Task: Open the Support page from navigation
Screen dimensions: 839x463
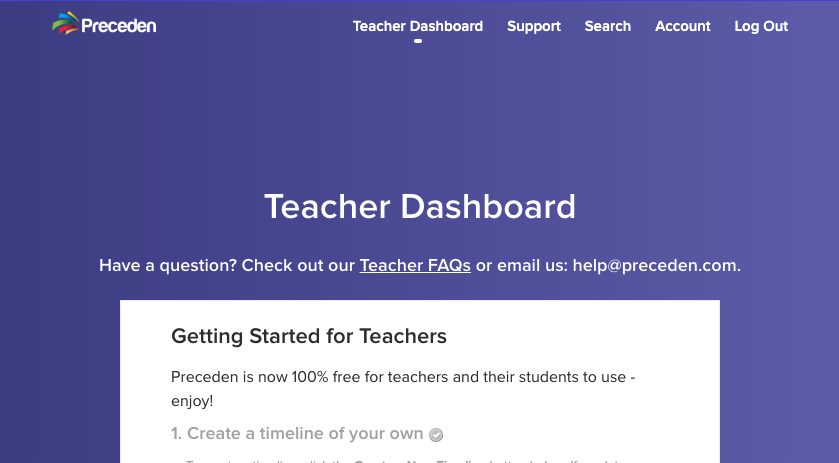Action: (533, 26)
